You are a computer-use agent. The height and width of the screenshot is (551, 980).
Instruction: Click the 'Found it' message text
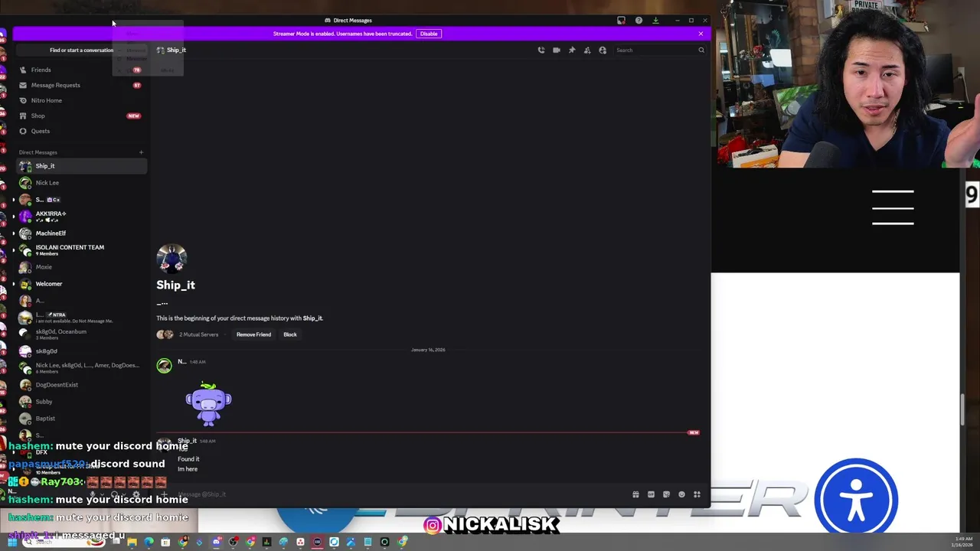pyautogui.click(x=188, y=459)
